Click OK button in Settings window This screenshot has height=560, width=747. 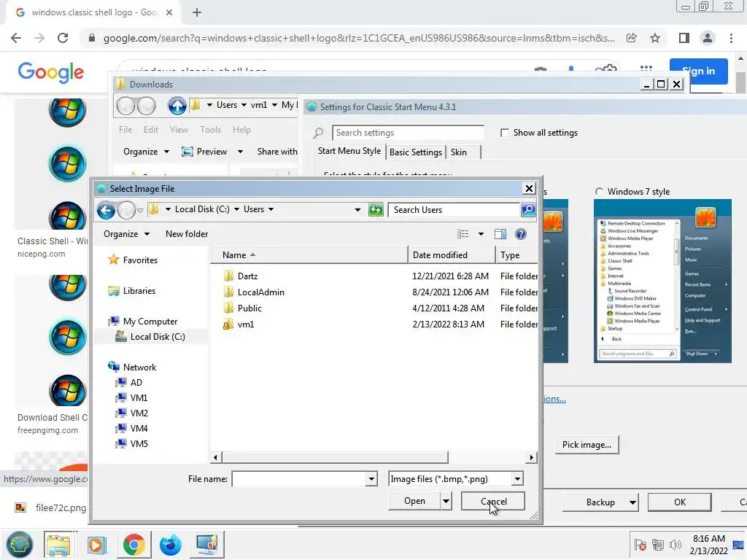coord(679,502)
